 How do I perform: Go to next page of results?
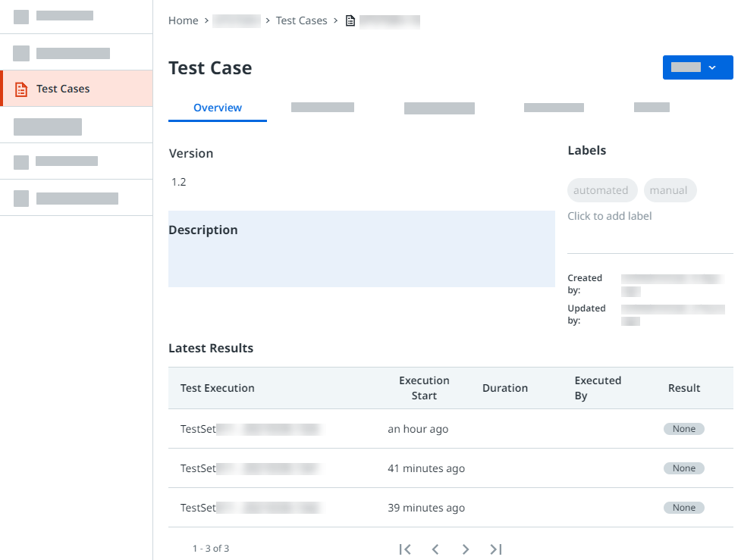pos(466,549)
